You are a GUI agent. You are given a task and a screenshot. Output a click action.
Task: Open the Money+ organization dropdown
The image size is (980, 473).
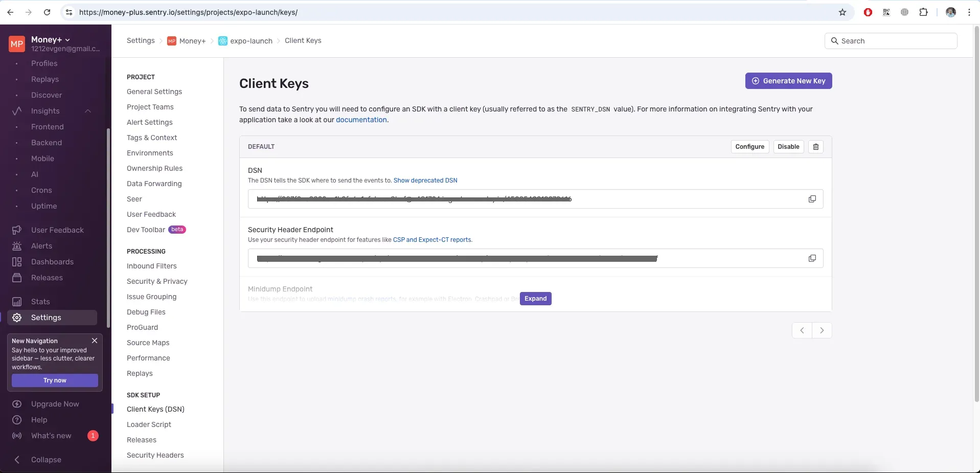point(51,39)
